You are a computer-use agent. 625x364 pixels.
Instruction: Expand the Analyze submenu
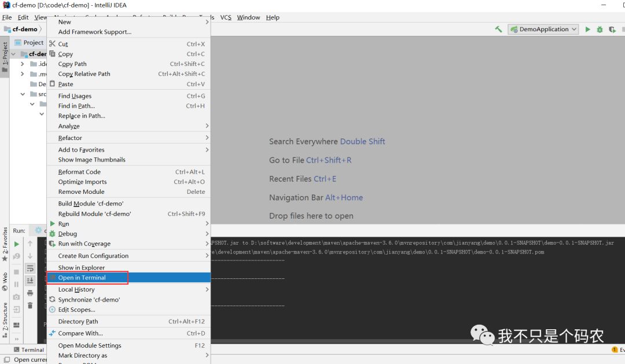(x=128, y=126)
